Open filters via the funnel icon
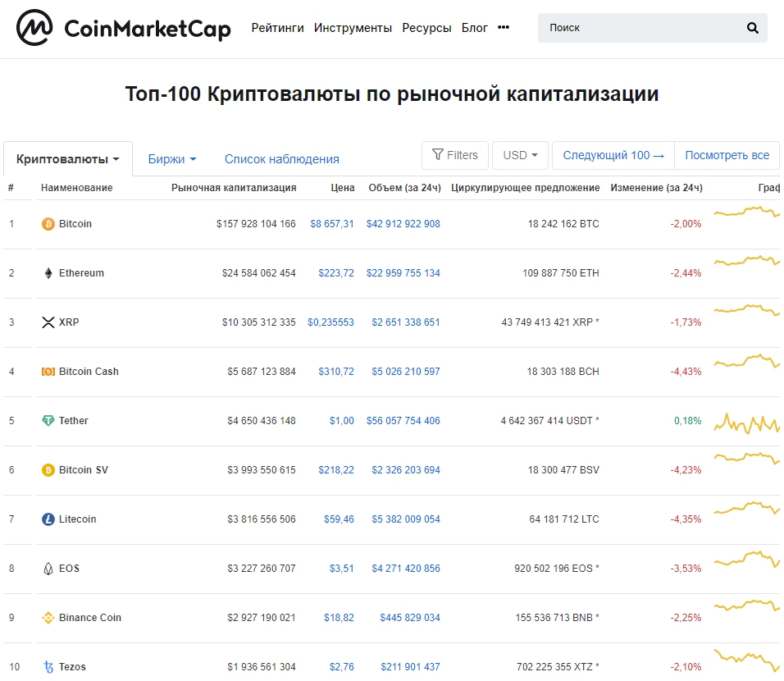The height and width of the screenshot is (681, 784). click(x=454, y=154)
